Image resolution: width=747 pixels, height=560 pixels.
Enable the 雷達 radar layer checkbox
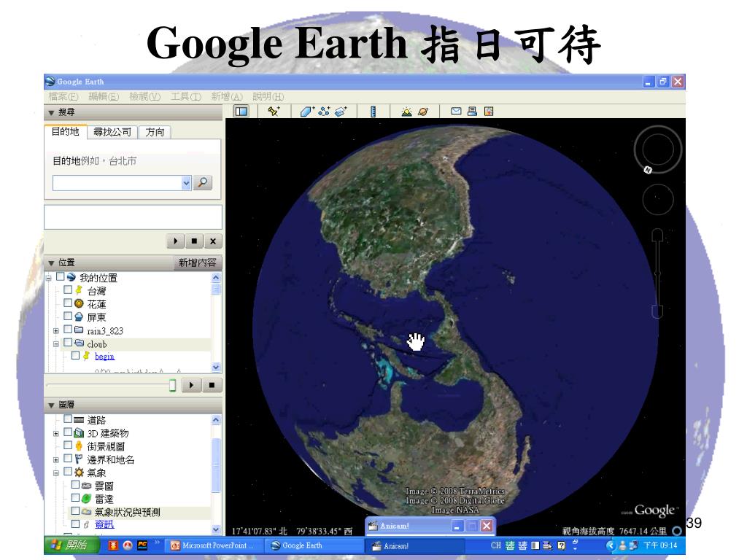pos(75,498)
